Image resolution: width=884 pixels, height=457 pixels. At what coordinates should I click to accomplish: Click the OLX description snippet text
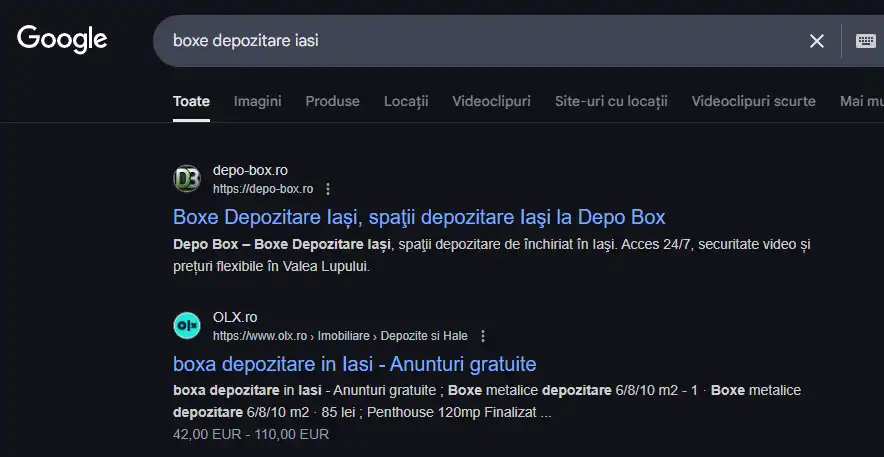click(x=487, y=402)
